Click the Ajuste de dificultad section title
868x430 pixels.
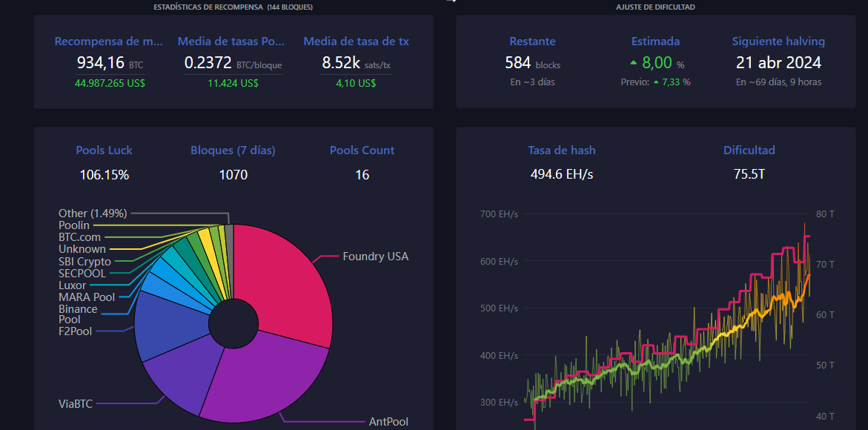(655, 7)
